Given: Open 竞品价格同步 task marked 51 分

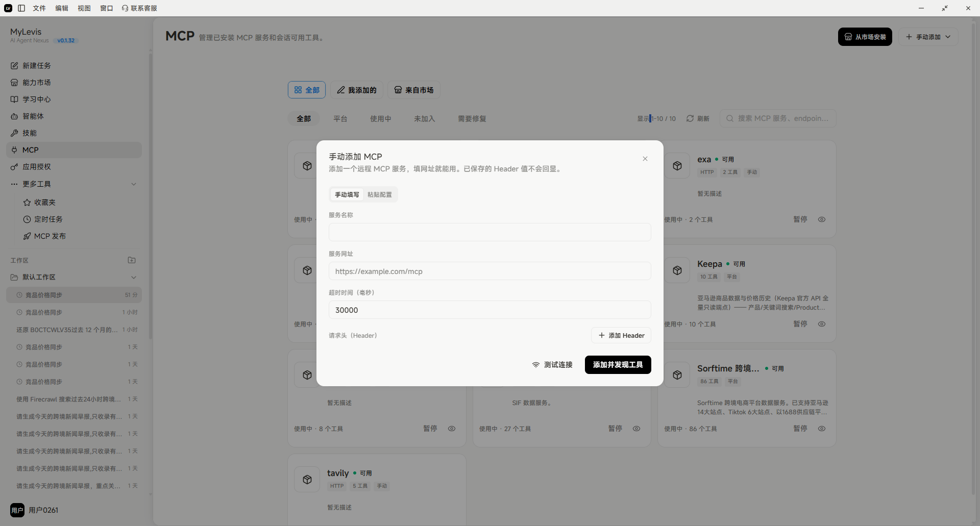Looking at the screenshot, I should tap(74, 295).
